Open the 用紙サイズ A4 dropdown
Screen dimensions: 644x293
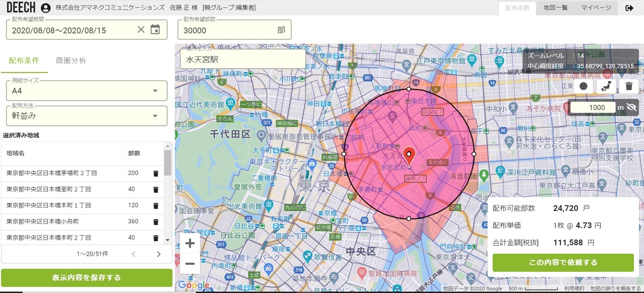pos(87,91)
